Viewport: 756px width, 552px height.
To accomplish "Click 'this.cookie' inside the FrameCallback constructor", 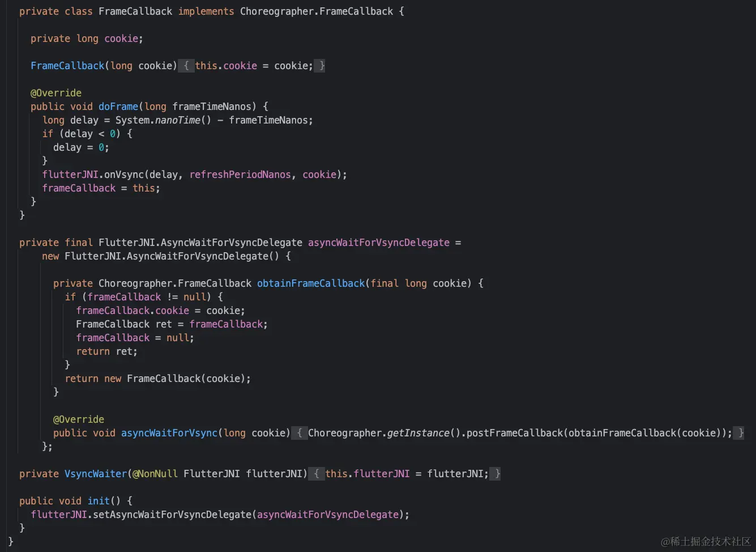I will [x=226, y=66].
